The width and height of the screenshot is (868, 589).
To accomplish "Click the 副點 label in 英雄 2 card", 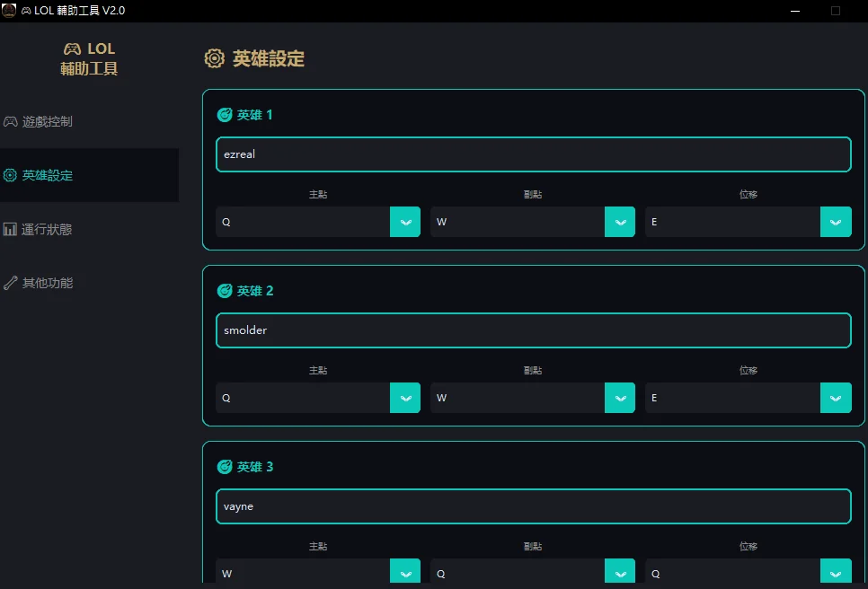I will coord(533,370).
